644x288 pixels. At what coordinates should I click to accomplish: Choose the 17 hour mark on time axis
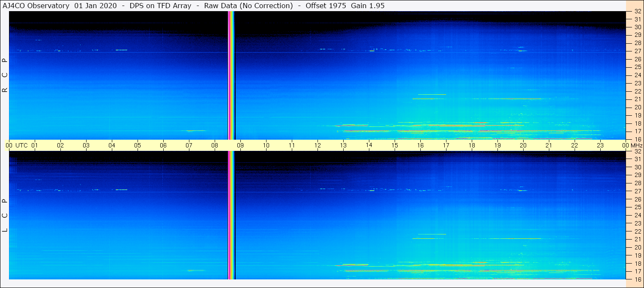(446, 145)
